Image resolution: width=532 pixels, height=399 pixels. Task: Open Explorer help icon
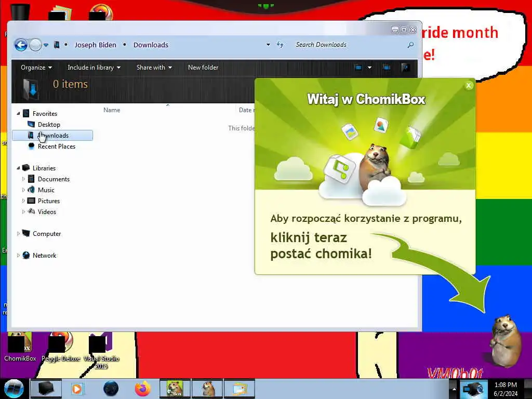tap(405, 67)
